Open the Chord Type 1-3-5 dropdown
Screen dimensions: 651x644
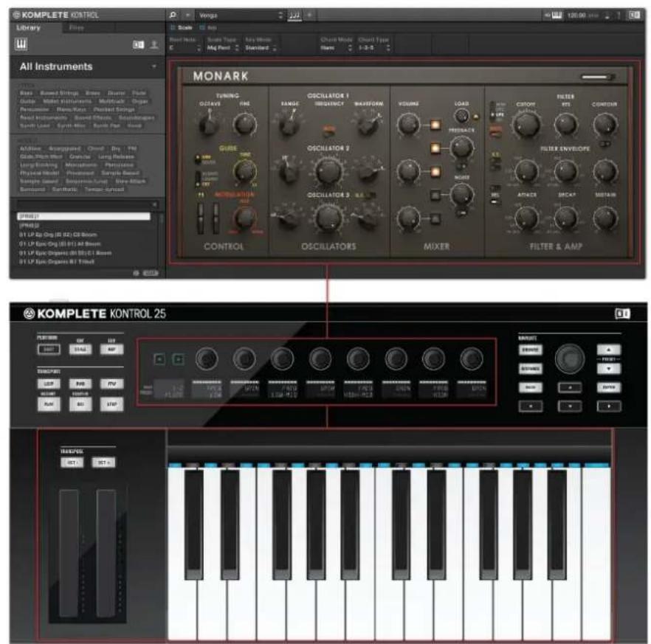tap(374, 48)
